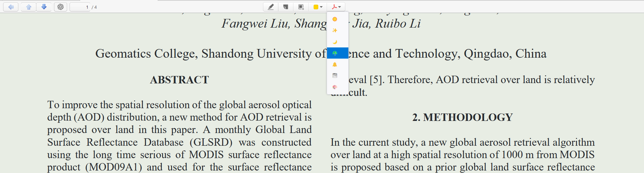Click 'Ruibo Li' author name
This screenshot has width=644, height=173.
(398, 24)
